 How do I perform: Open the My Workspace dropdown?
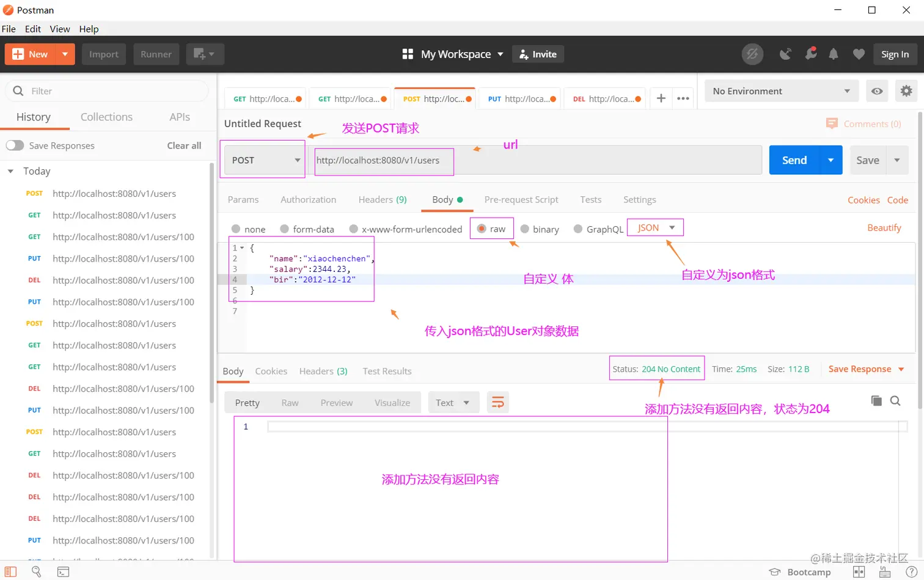[462, 54]
